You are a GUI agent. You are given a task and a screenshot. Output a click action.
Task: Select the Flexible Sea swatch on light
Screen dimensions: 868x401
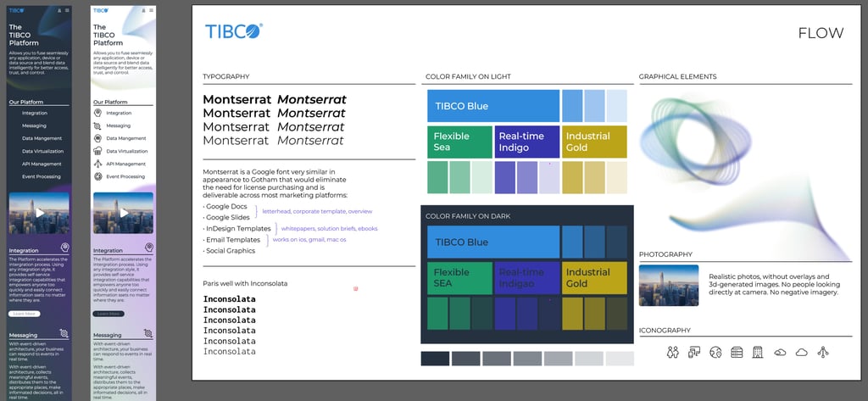(x=459, y=142)
